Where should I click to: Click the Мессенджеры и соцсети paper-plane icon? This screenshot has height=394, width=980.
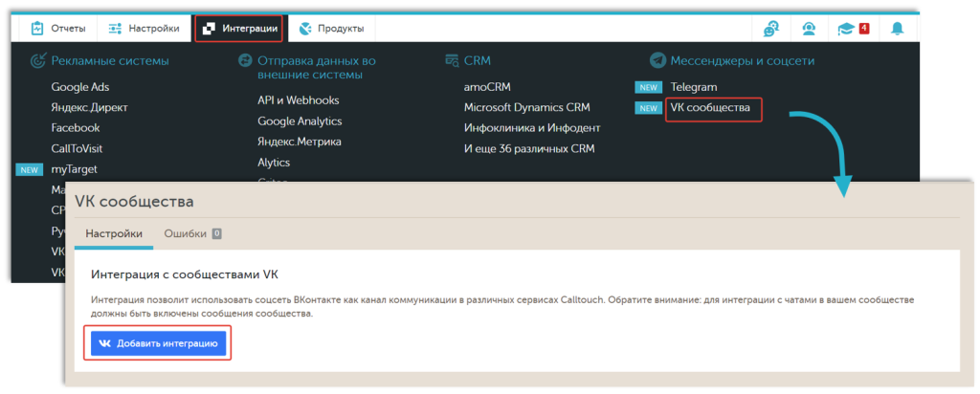[657, 60]
